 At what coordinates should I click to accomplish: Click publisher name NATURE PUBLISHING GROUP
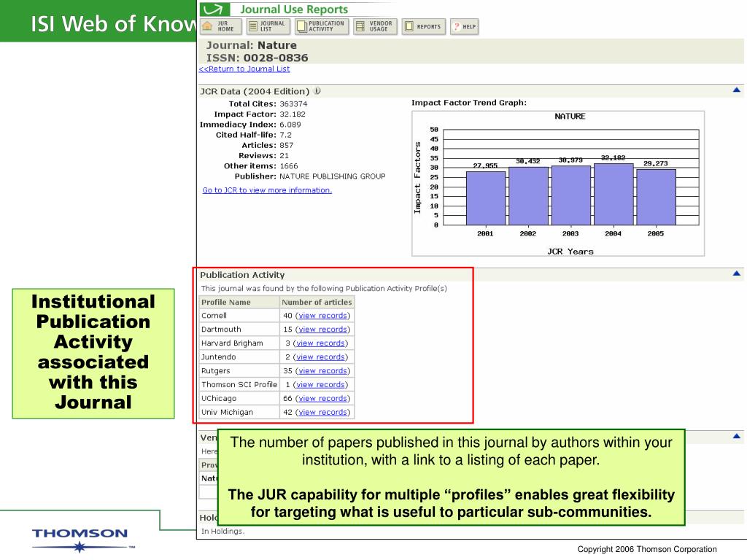point(333,176)
